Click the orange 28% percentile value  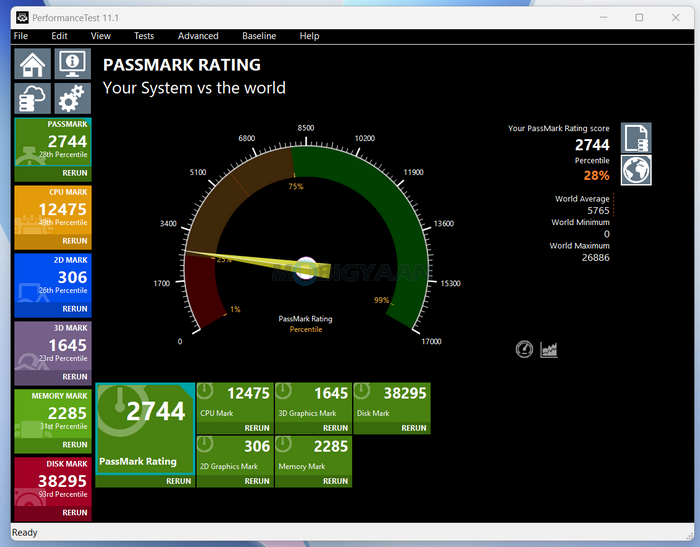(596, 175)
